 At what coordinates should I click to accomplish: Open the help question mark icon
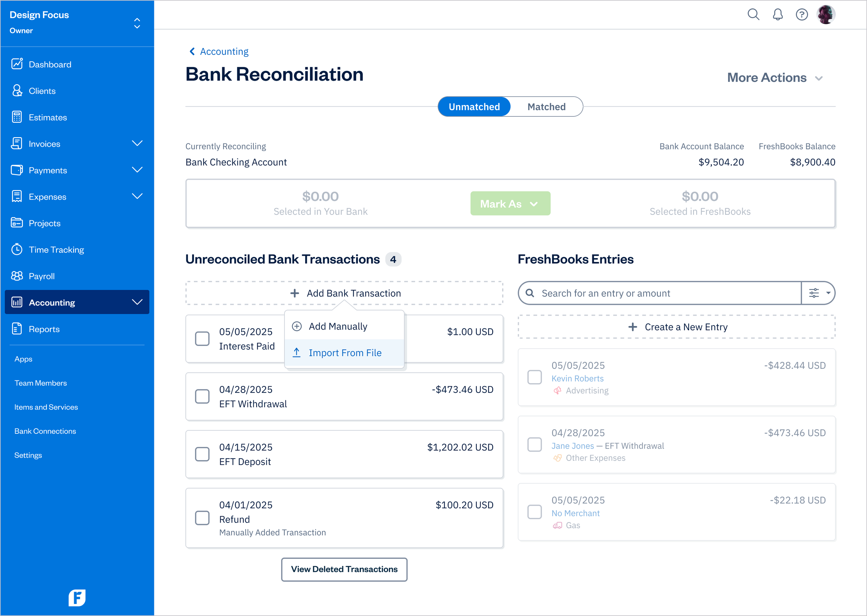coord(802,15)
